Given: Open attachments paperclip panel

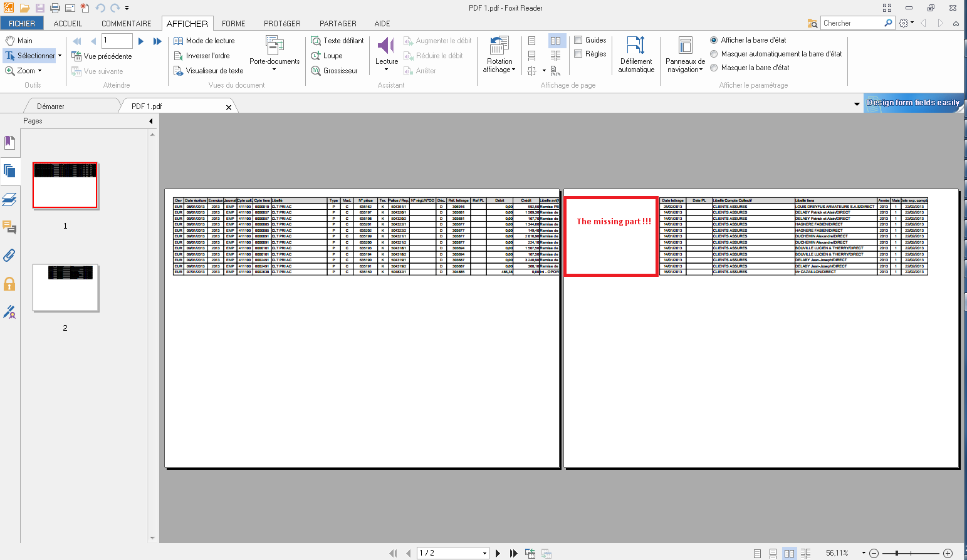Looking at the screenshot, I should [x=9, y=256].
